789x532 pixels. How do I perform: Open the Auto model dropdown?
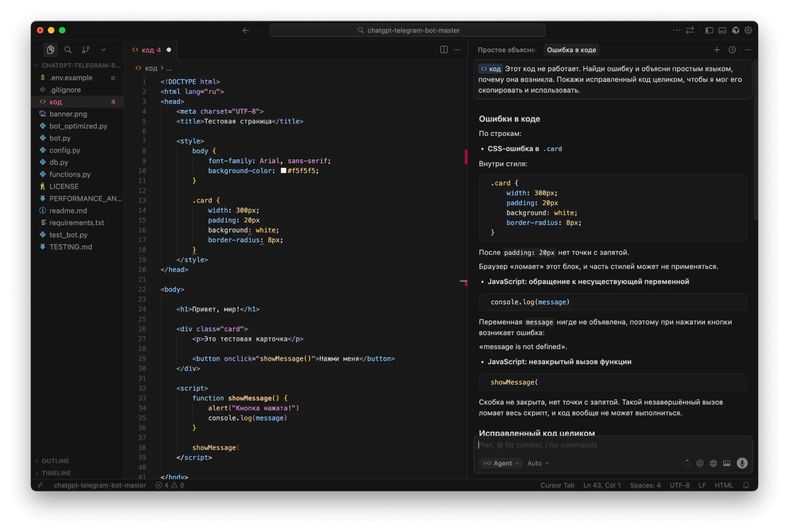(538, 463)
